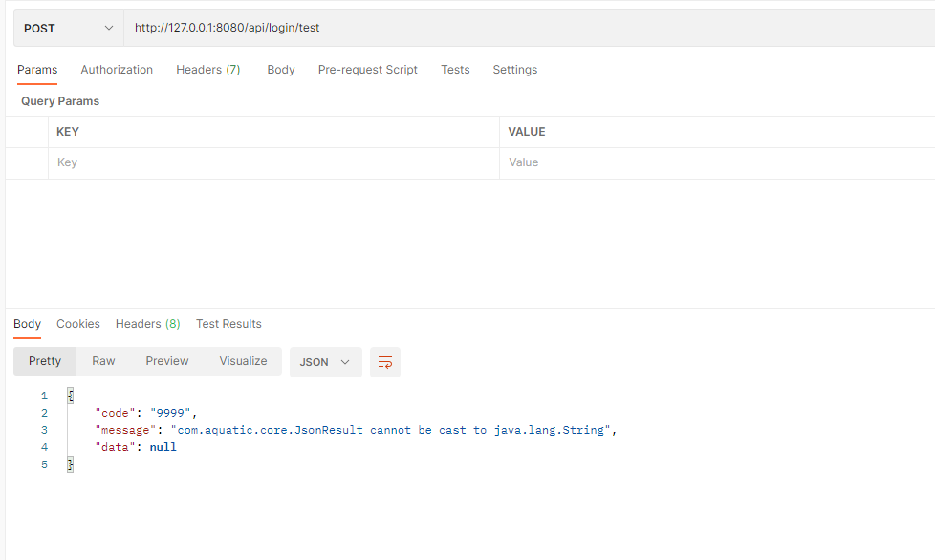Open the Pre-request Script tab
Image resolution: width=935 pixels, height=560 pixels.
[368, 70]
